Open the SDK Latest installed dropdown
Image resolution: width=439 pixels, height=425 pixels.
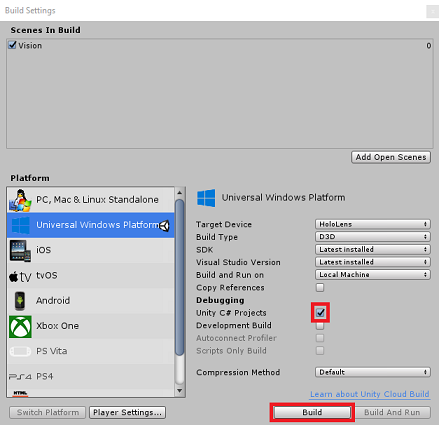(373, 249)
